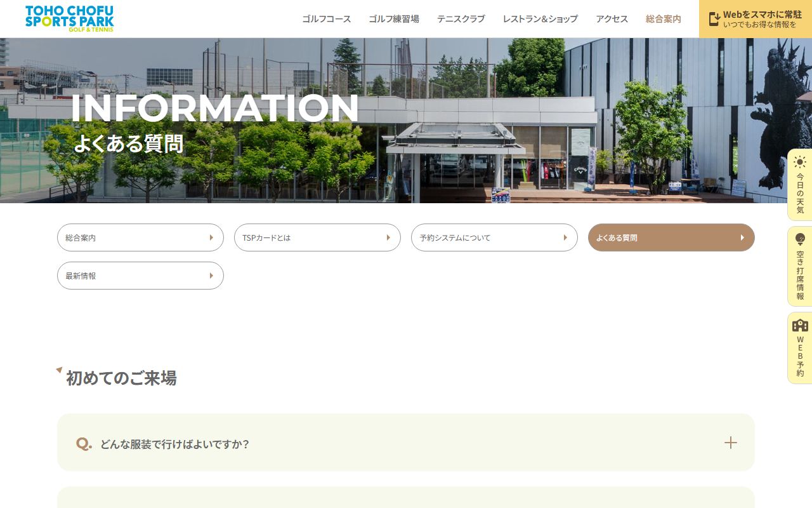Open the ゴルフ練習場 menu item
Image resolution: width=812 pixels, height=508 pixels.
coord(394,19)
